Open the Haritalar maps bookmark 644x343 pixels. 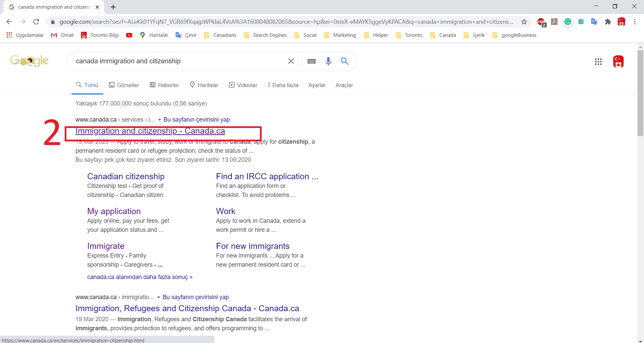[x=154, y=35]
